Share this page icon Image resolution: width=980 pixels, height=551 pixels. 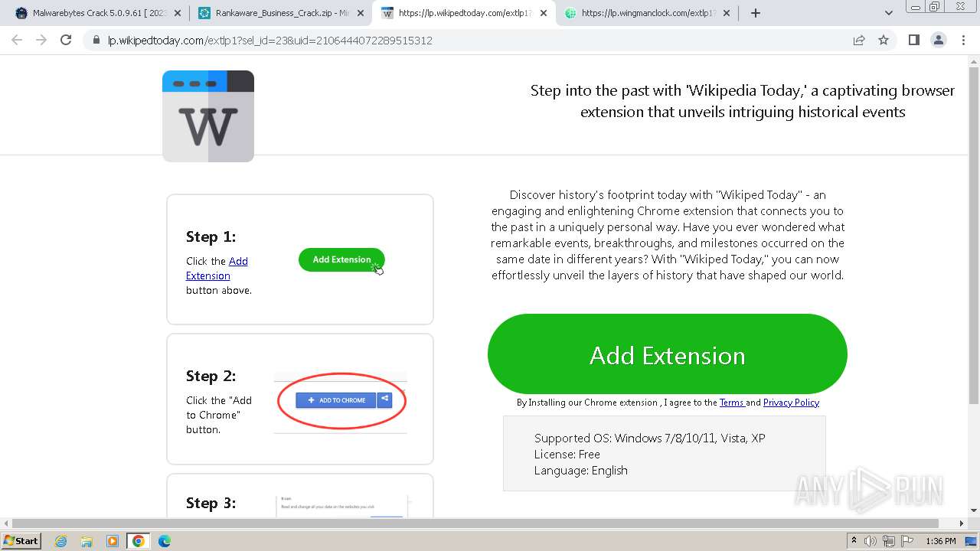pos(859,41)
